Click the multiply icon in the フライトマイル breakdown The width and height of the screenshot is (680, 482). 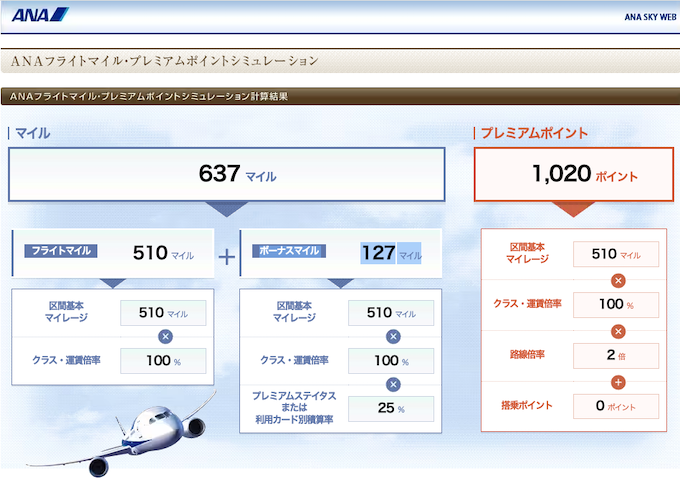click(x=164, y=337)
